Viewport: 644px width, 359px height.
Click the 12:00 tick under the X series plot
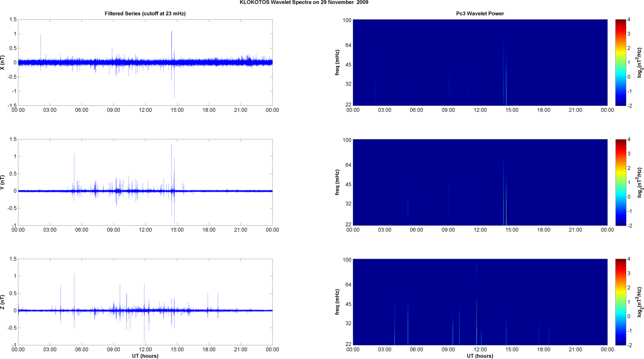click(x=145, y=110)
